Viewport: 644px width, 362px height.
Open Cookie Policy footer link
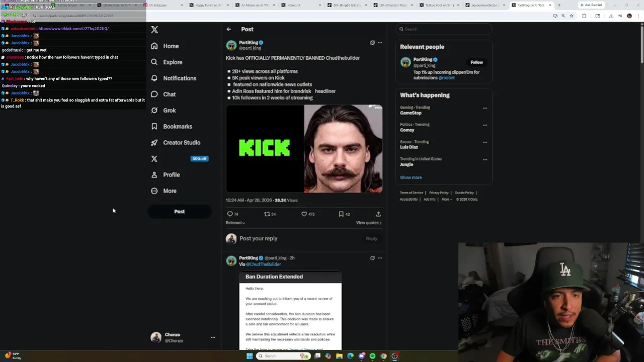pyautogui.click(x=464, y=193)
